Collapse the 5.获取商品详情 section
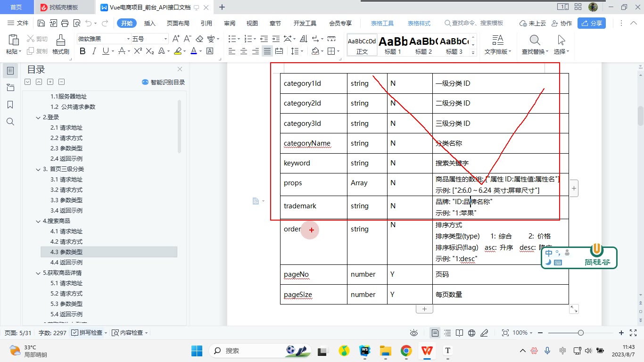Image resolution: width=644 pixels, height=362 pixels. pyautogui.click(x=39, y=273)
